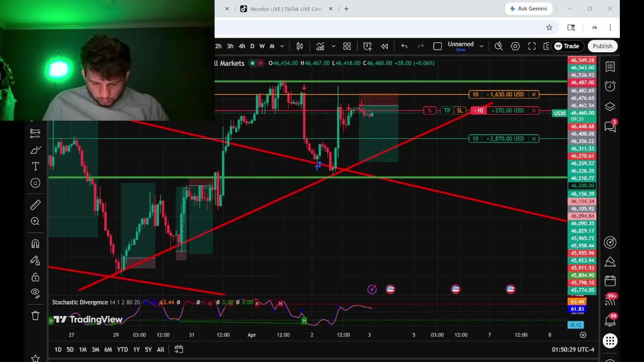Start bar Replay mode

point(384,46)
